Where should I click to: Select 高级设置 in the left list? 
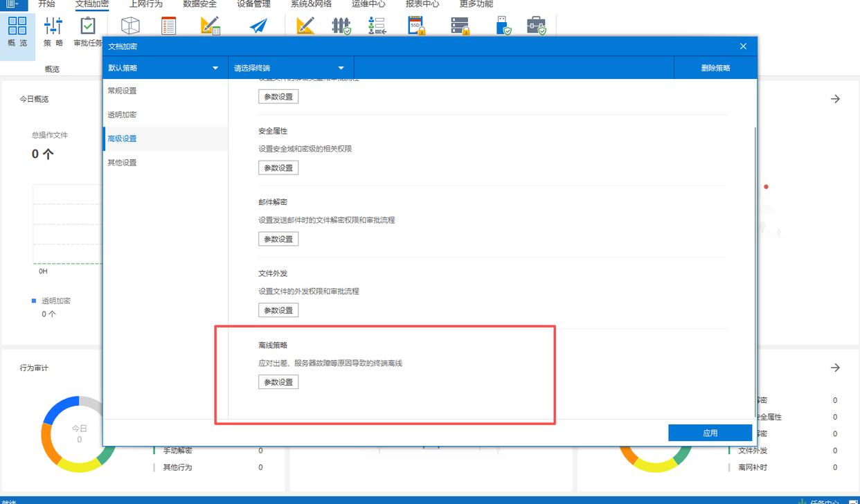[x=165, y=138]
